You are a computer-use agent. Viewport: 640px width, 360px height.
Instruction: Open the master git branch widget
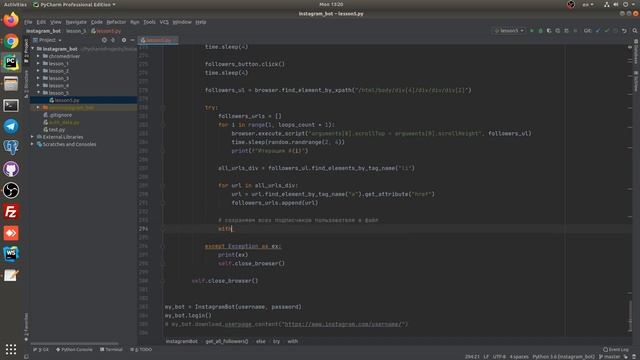609,357
